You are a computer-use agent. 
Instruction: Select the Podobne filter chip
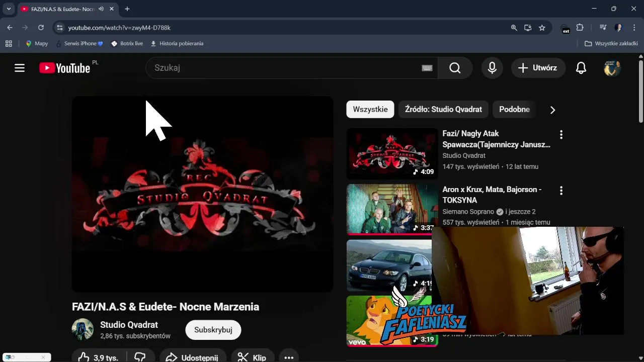(x=514, y=109)
